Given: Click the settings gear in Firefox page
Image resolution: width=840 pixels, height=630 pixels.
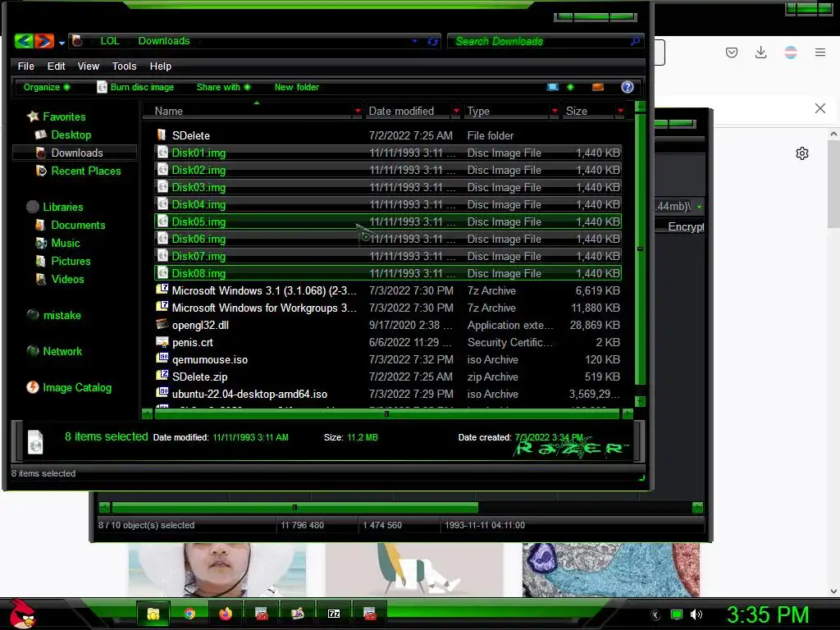Looking at the screenshot, I should tap(802, 153).
